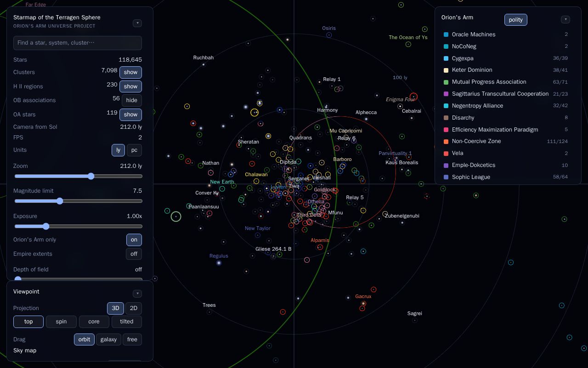Click the Gacrux star marker
The width and height of the screenshot is (588, 368).
pos(363,304)
